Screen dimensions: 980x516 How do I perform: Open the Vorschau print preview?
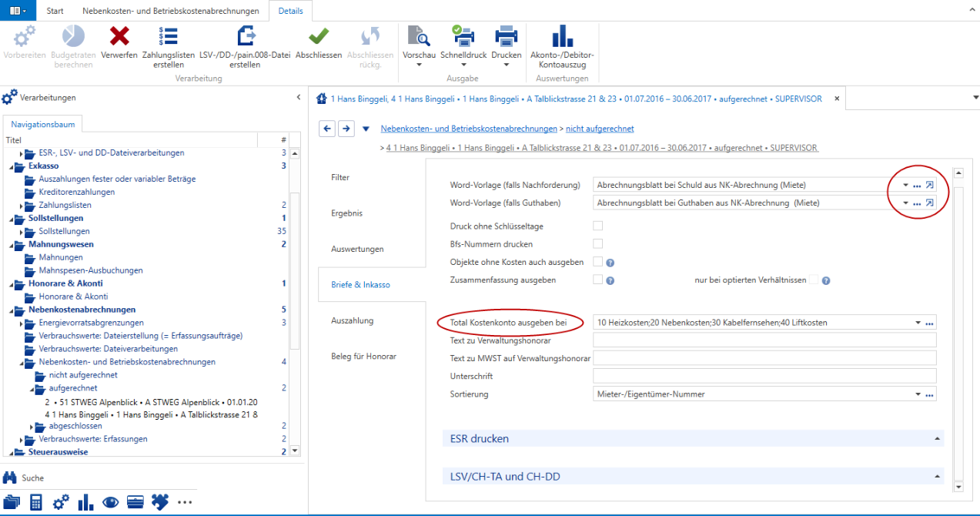(x=420, y=45)
